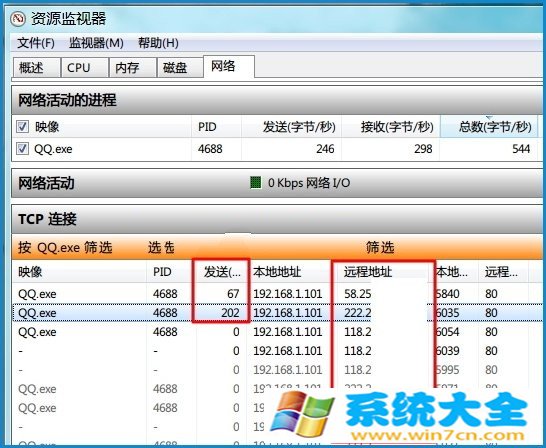Uncheck the QQ.exe process checkbox
Viewport: 546px width, 448px height.
22,149
